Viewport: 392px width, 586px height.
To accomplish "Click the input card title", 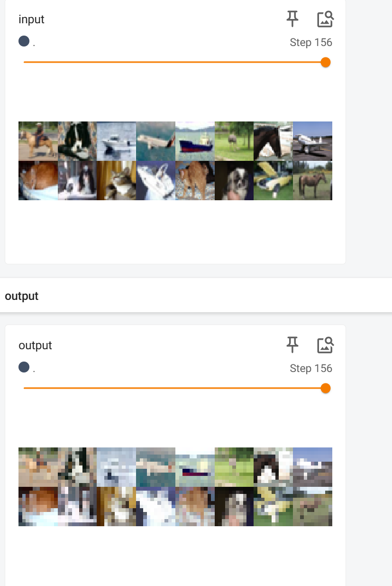I will [31, 19].
